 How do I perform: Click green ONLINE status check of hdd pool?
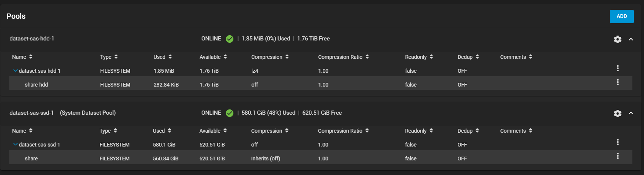tap(230, 39)
